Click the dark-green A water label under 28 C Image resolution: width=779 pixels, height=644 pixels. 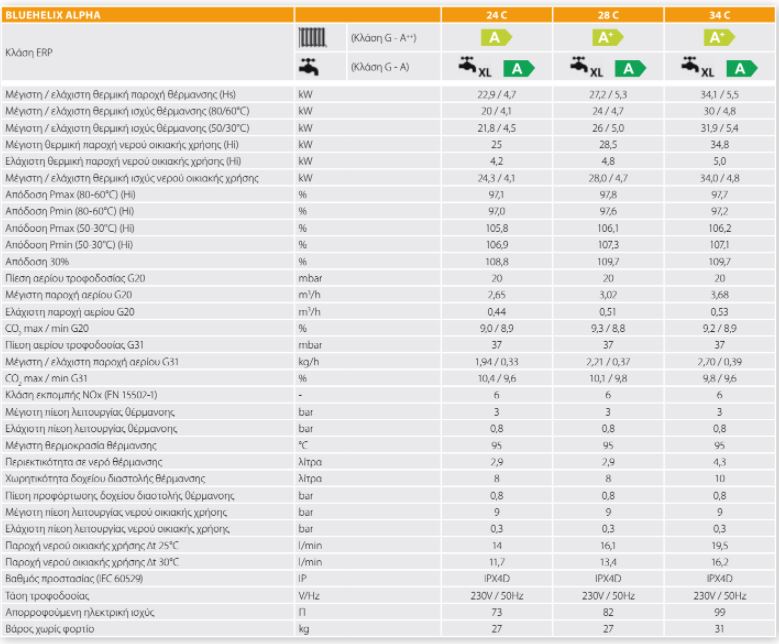point(630,69)
